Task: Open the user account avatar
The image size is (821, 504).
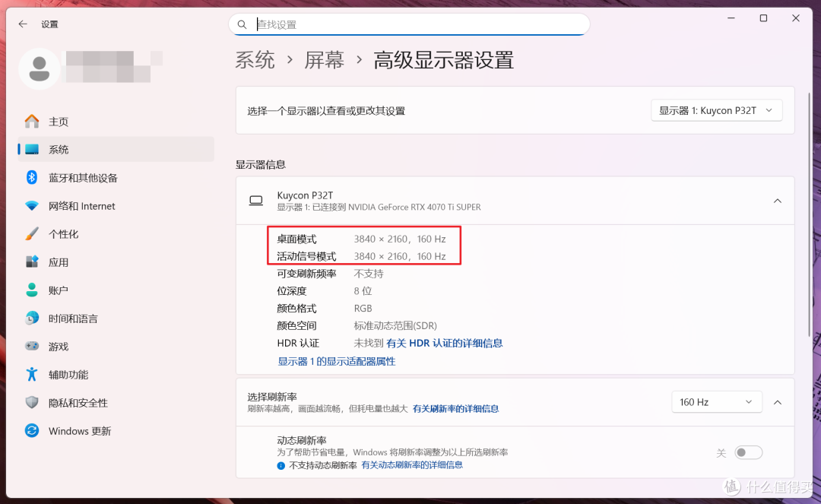Action: 40,68
